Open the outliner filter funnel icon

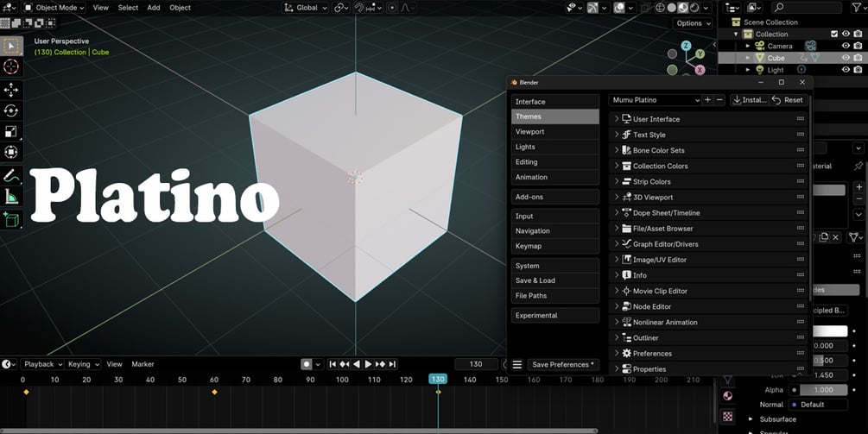click(857, 8)
